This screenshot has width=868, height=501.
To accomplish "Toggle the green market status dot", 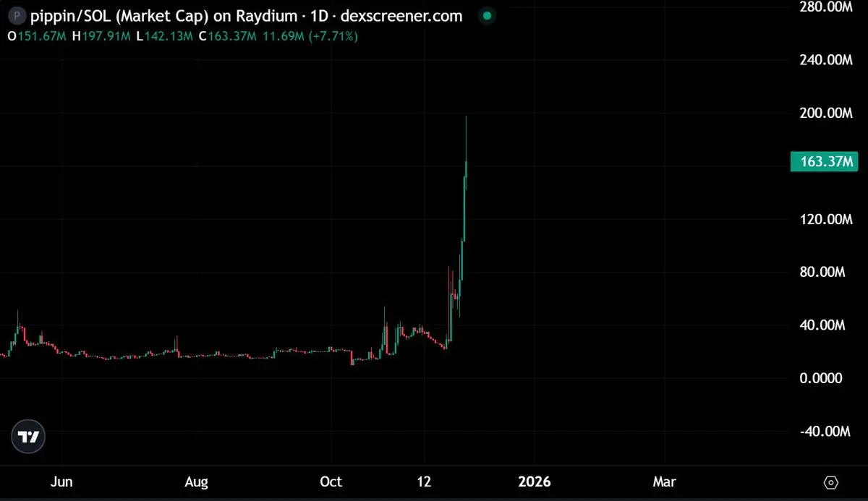I will point(488,15).
